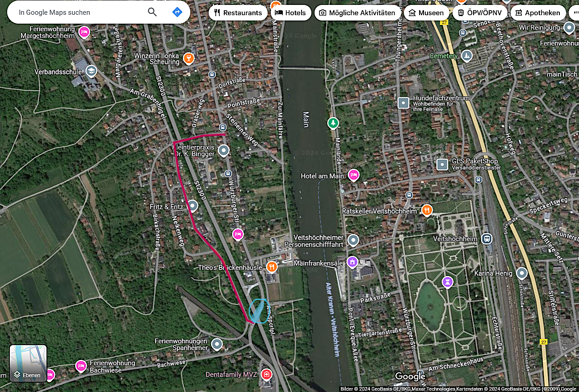The width and height of the screenshot is (579, 392).
Task: Focus the In Google Maps suchen field
Action: [76, 13]
